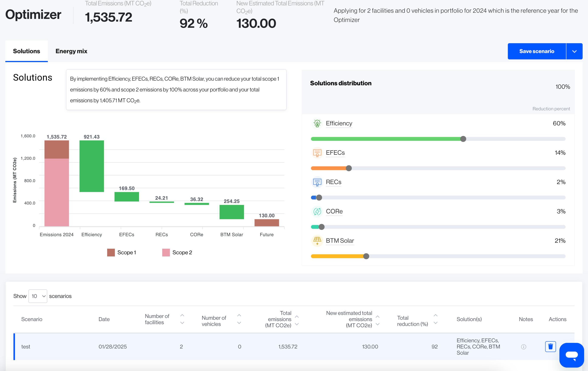Screen dimensions: 588x371
Task: Click the green RECs waterfall bar
Action: (x=162, y=202)
